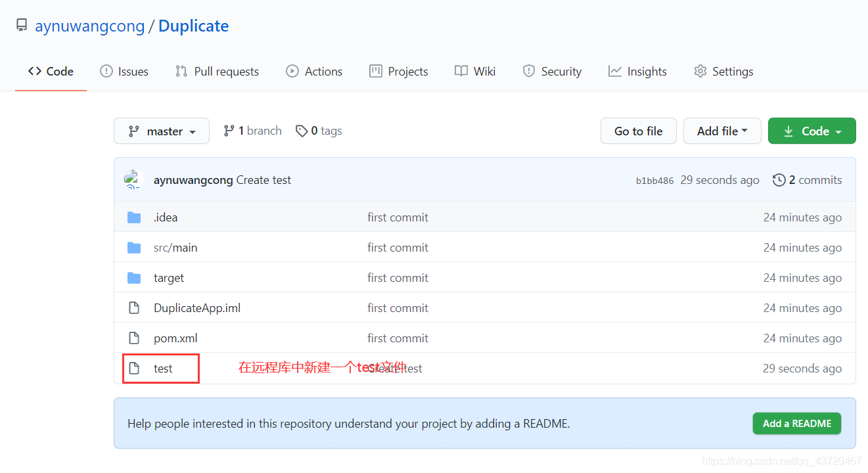Open the Actions tab
The height and width of the screenshot is (473, 868).
pyautogui.click(x=314, y=71)
